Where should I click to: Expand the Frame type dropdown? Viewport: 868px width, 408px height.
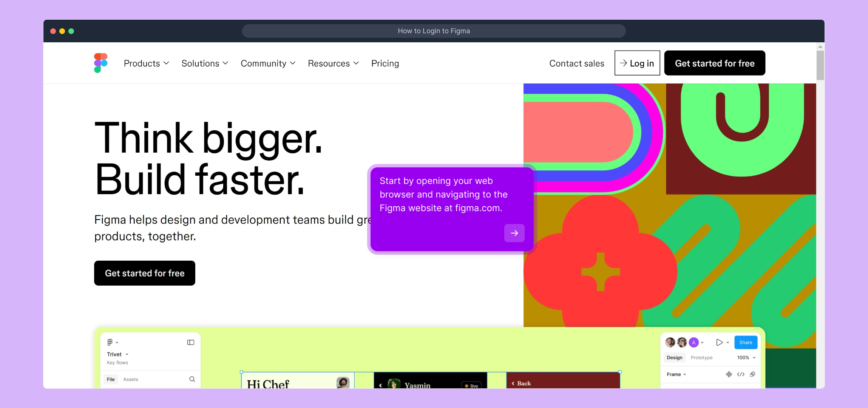[676, 374]
